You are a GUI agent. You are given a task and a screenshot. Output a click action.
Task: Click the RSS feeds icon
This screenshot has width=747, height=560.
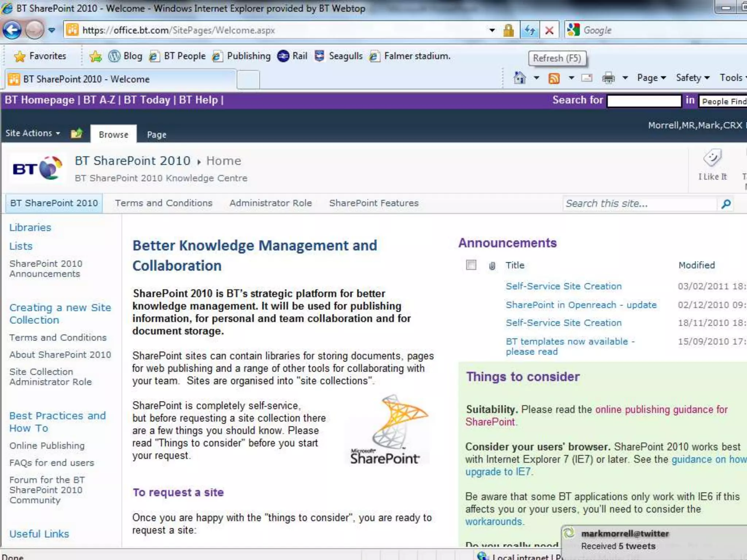(554, 78)
